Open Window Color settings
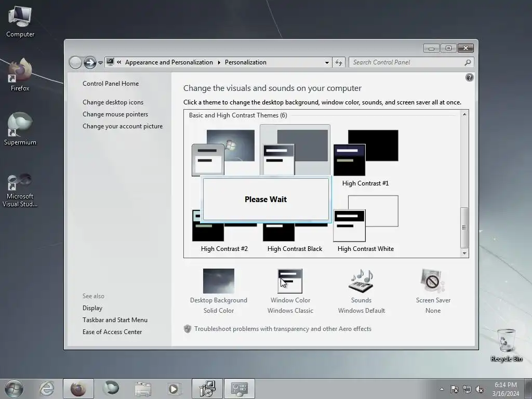 coord(290,291)
